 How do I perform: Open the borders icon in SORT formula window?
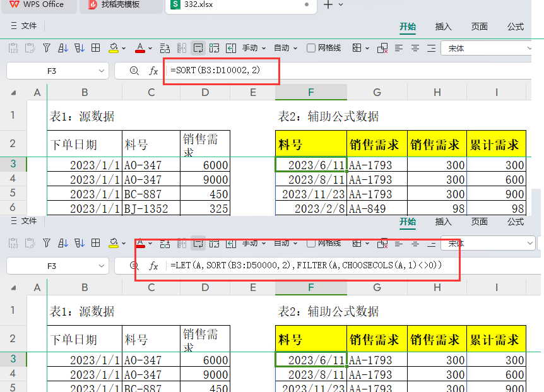click(x=357, y=48)
